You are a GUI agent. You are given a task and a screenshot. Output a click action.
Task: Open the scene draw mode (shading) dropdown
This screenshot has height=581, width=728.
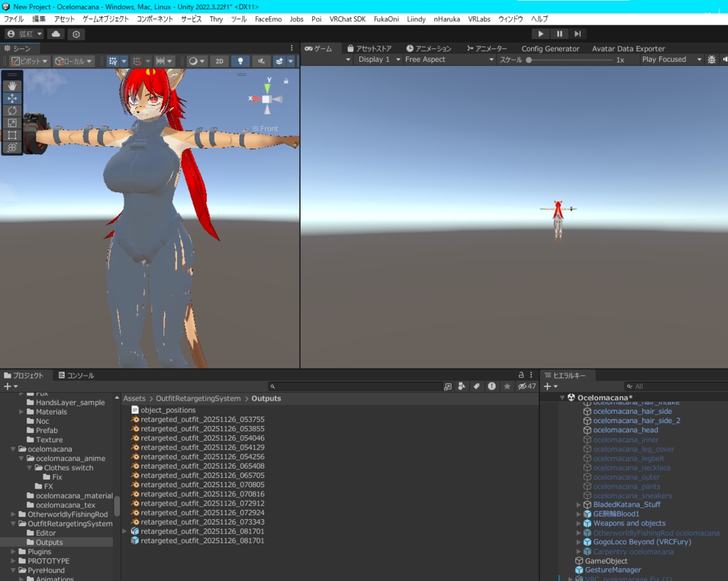pyautogui.click(x=197, y=61)
